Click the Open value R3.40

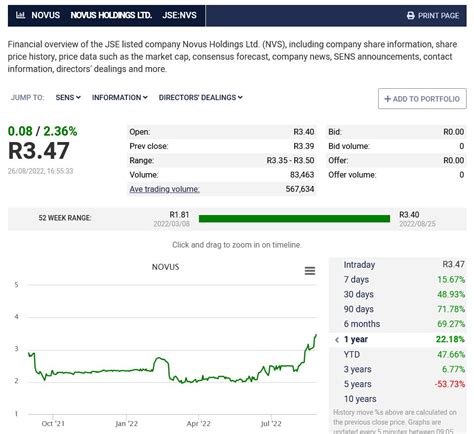click(304, 132)
